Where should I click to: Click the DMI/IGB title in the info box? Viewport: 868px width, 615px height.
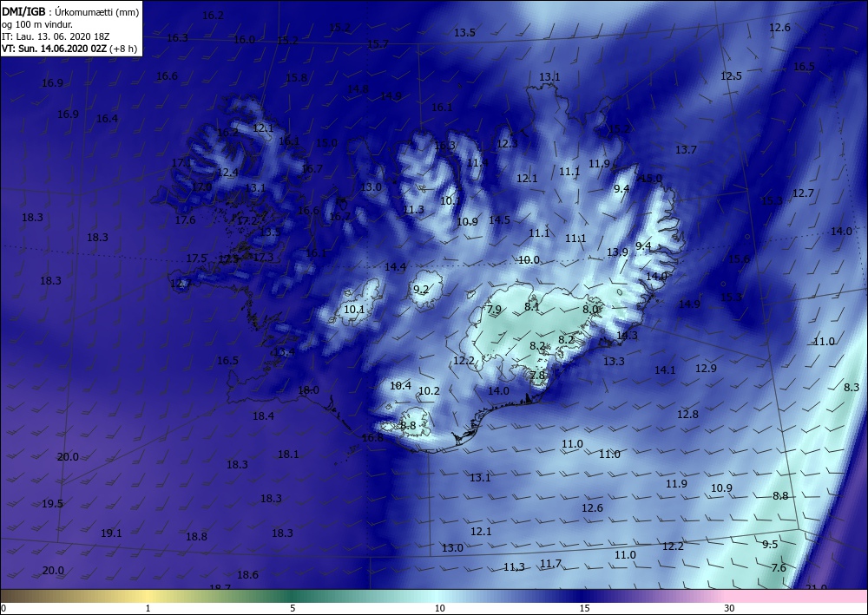[x=24, y=11]
